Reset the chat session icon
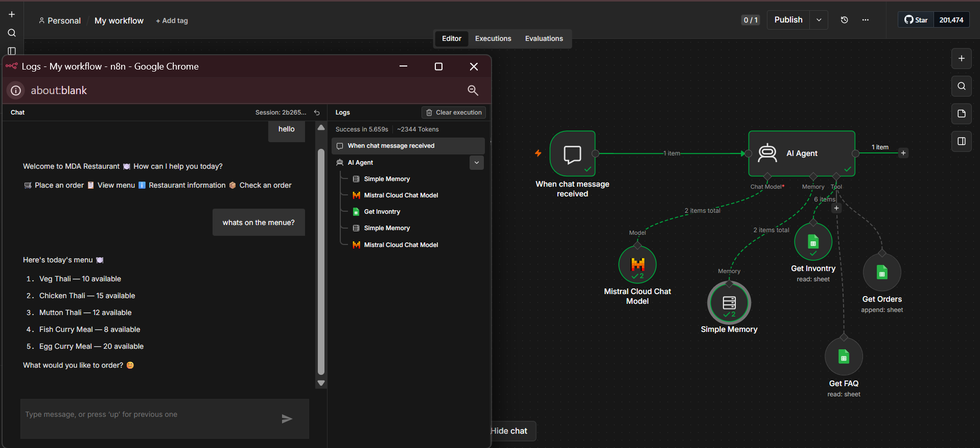This screenshot has width=980, height=448. point(317,113)
